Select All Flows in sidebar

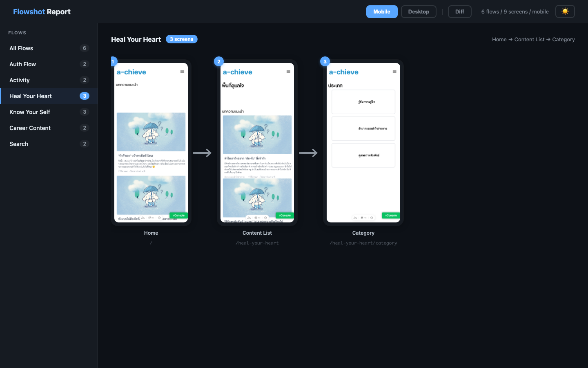[x=49, y=48]
